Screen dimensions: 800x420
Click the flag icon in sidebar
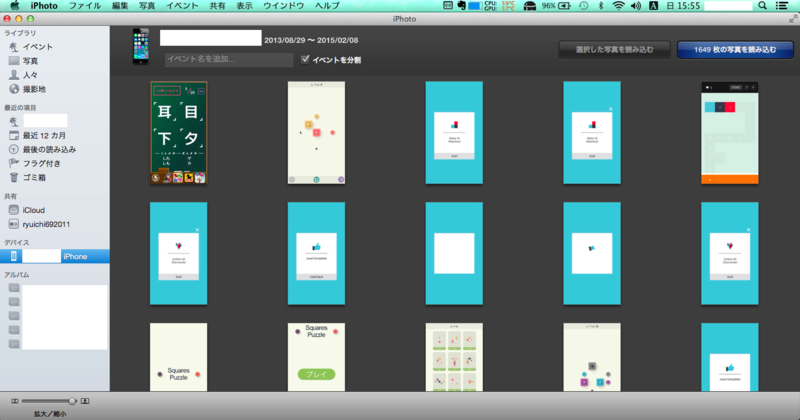point(14,163)
